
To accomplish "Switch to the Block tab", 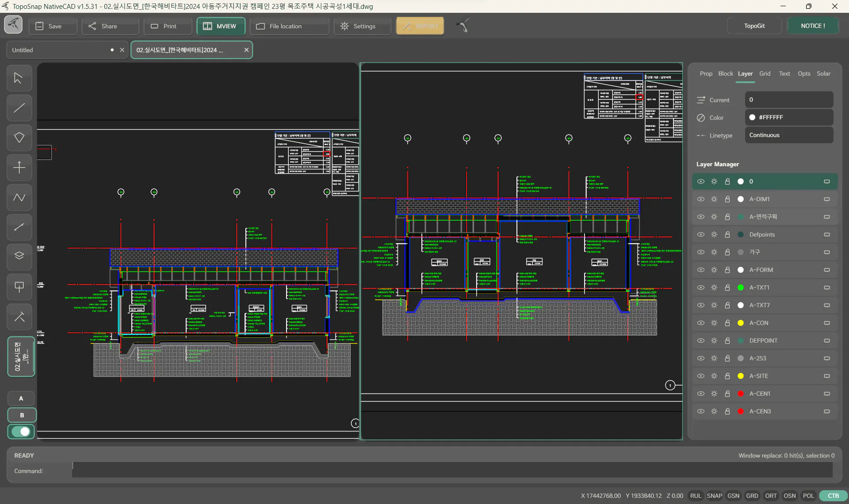I will tap(725, 74).
